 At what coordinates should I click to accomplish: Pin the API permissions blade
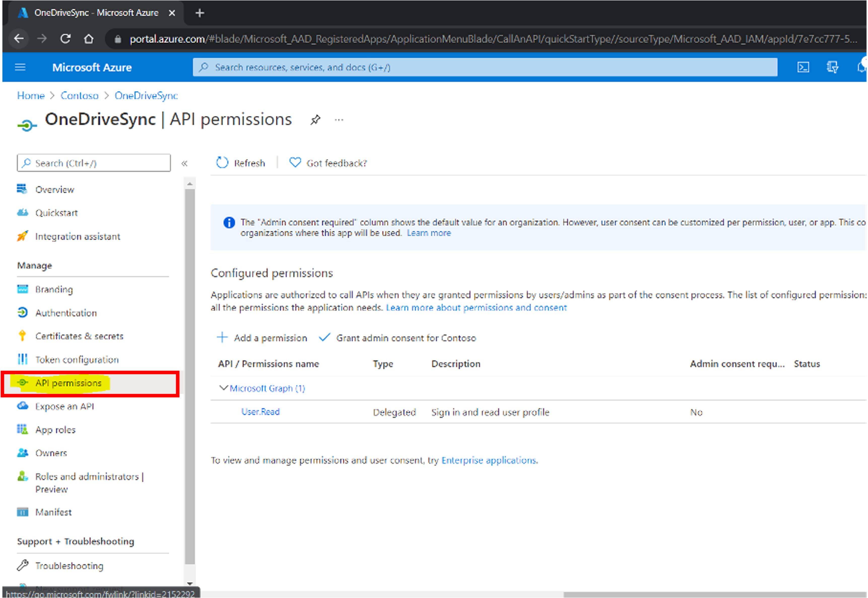point(315,120)
